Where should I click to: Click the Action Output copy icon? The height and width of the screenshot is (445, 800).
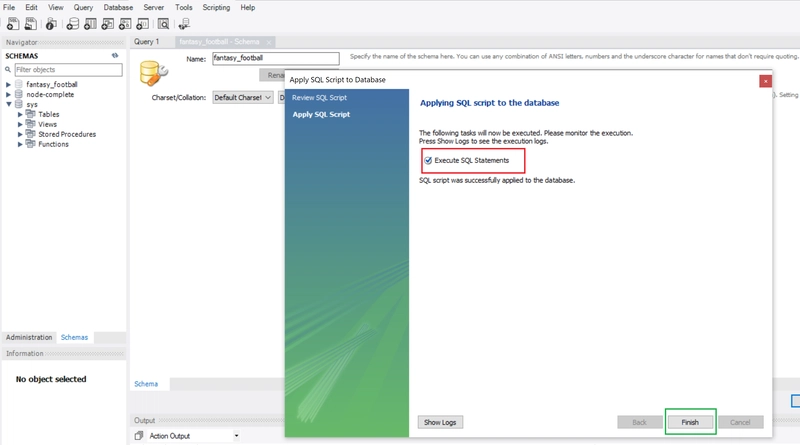[x=139, y=436]
